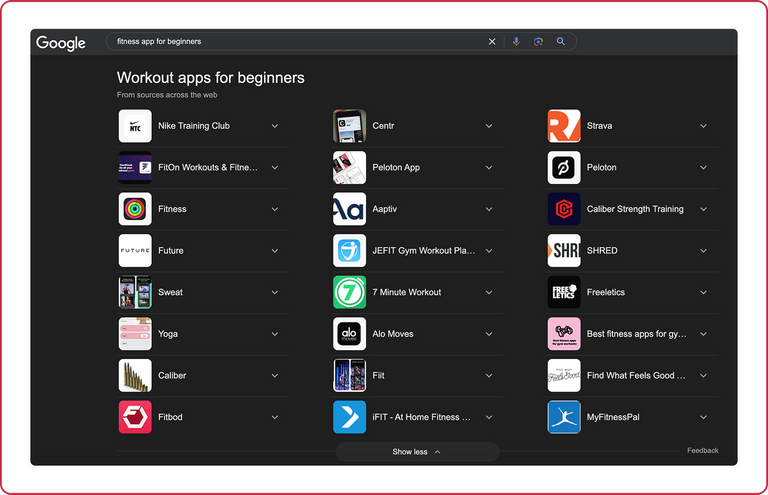This screenshot has width=768, height=495.
Task: Open Google Lens image search
Action: 538,42
